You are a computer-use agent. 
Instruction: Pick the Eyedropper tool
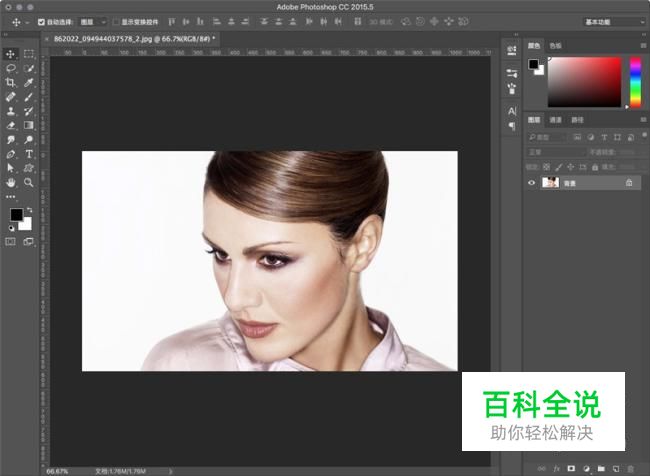(29, 83)
